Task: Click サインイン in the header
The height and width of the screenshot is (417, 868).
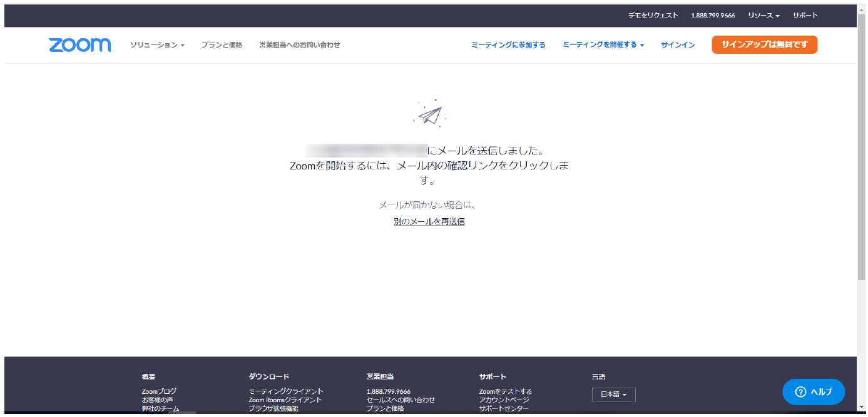Action: click(x=678, y=45)
